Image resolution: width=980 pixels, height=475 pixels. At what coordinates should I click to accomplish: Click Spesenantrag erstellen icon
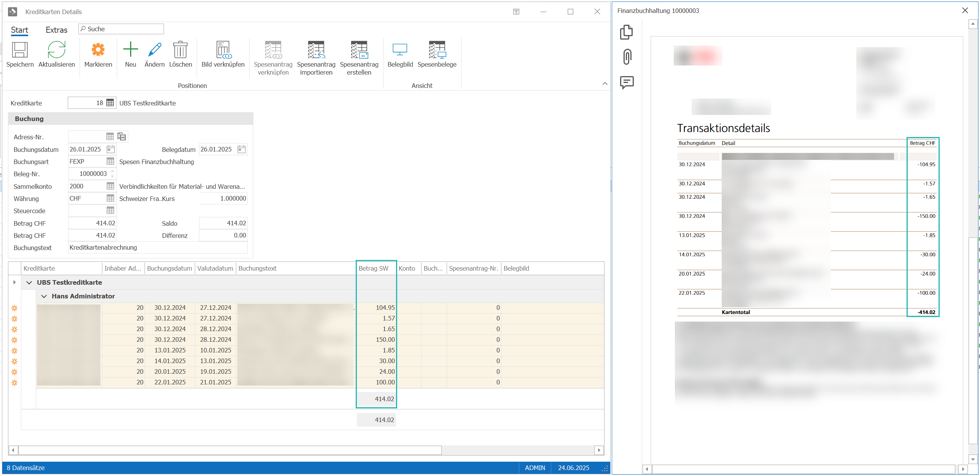(x=359, y=50)
